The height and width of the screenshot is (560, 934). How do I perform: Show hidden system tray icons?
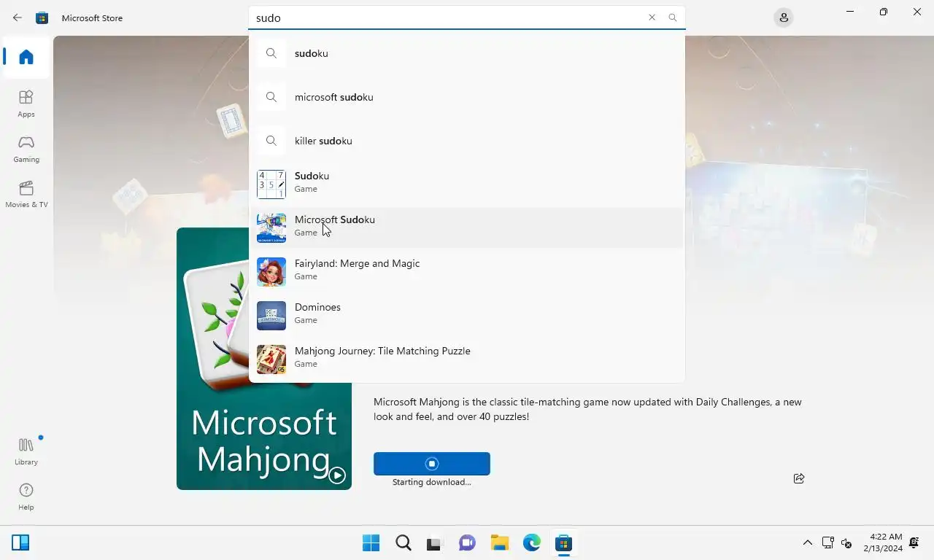point(808,542)
